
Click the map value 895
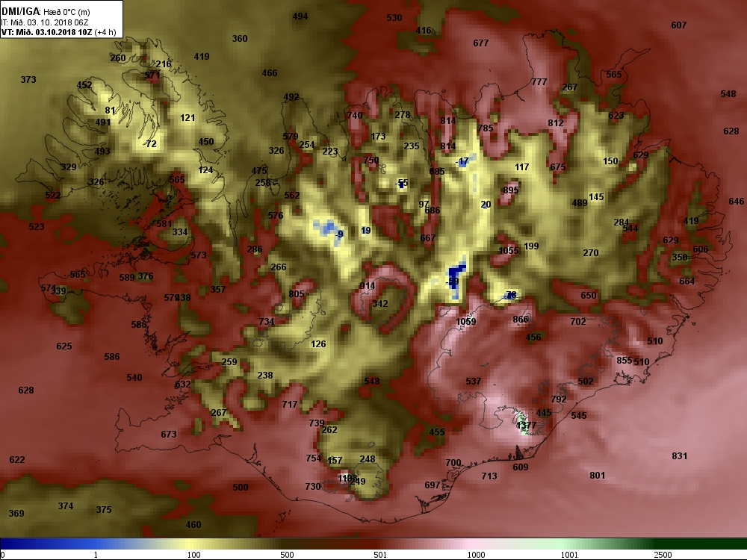pos(510,190)
